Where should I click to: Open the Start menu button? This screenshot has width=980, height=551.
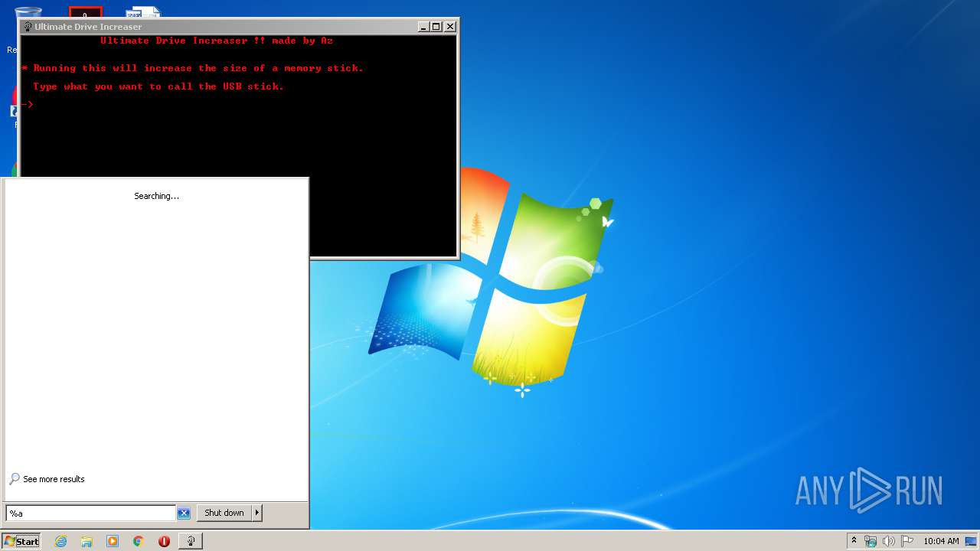click(x=21, y=541)
